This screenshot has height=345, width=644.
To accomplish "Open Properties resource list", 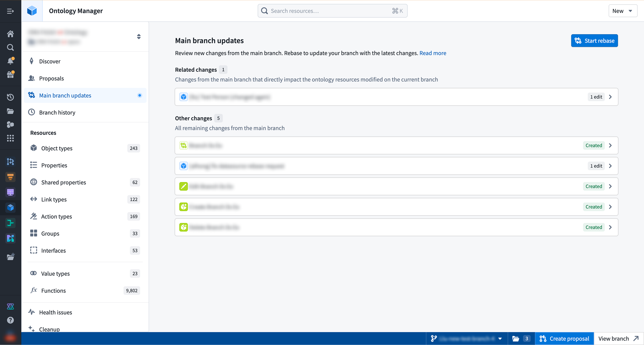I will pos(85,165).
